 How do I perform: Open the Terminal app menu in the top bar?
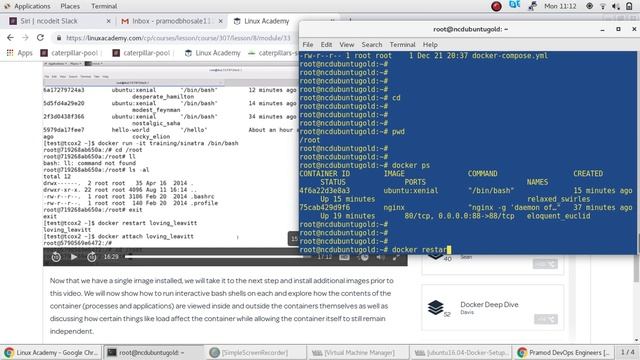click(x=104, y=6)
